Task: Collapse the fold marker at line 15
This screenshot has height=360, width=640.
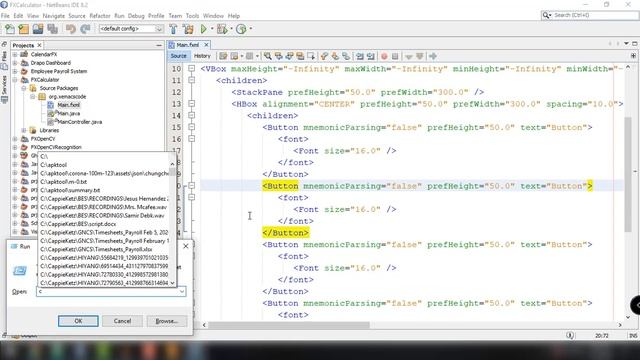Action: point(191,127)
